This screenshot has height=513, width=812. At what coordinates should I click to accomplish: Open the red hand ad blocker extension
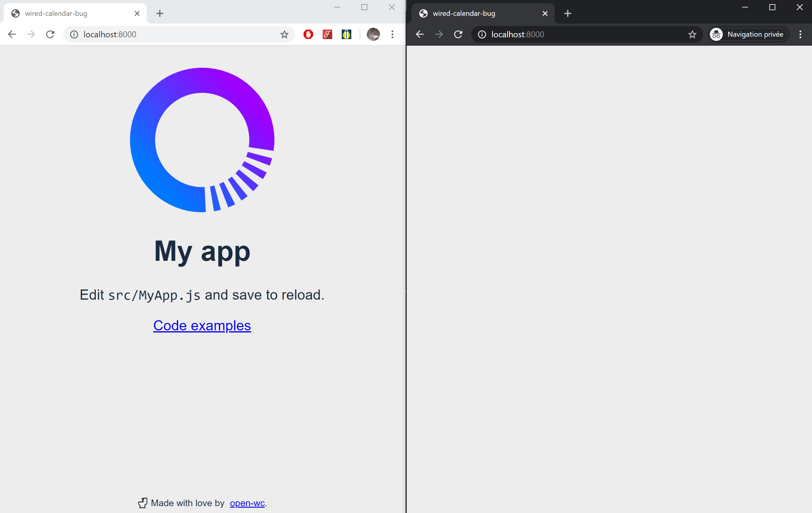coord(308,34)
